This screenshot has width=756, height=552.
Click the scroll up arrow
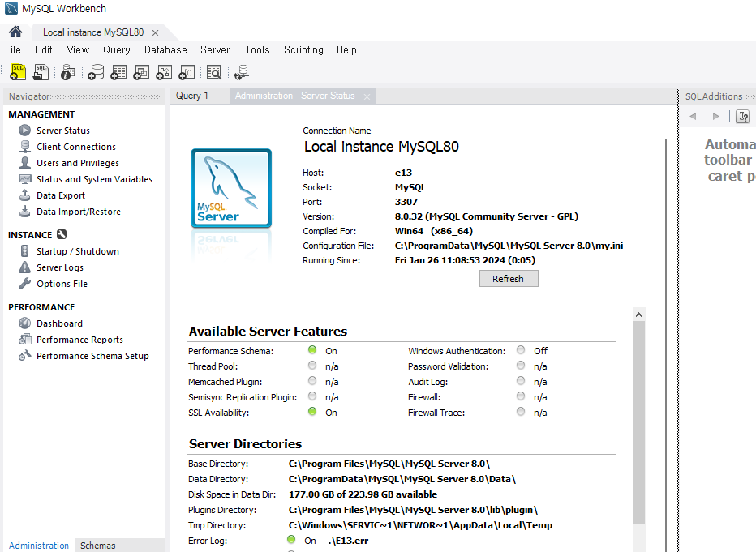[x=639, y=315]
